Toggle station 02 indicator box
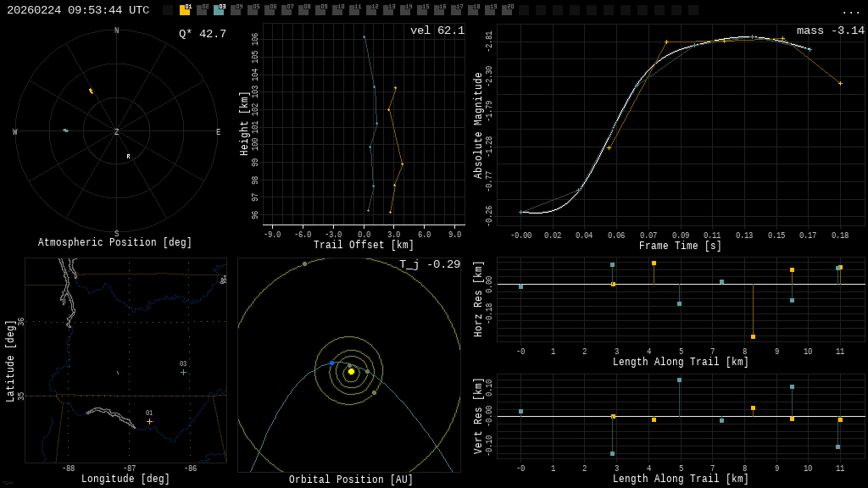This screenshot has width=868, height=488. (x=202, y=10)
